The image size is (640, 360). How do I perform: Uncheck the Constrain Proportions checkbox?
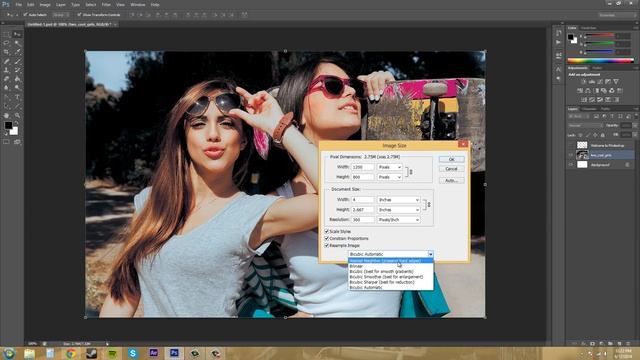click(x=327, y=238)
